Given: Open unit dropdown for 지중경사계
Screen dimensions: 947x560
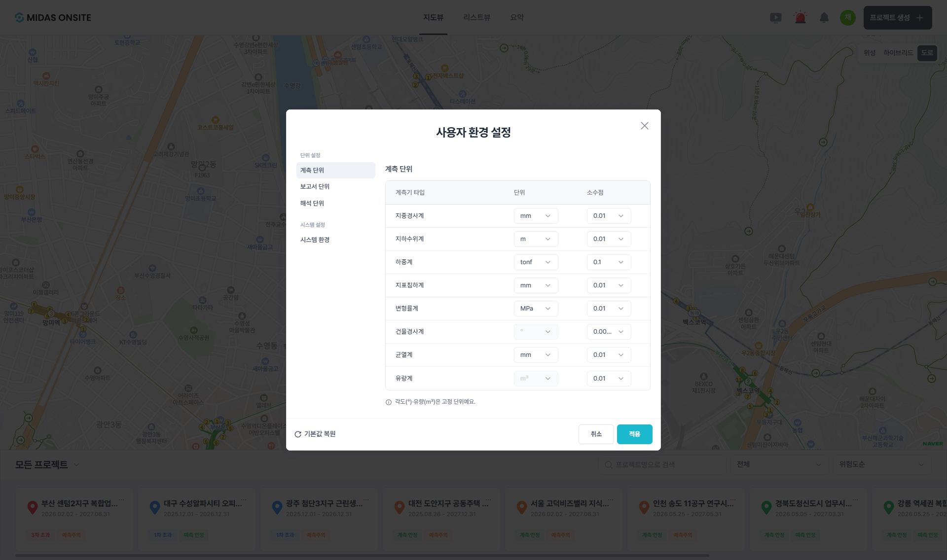Looking at the screenshot, I should [536, 216].
